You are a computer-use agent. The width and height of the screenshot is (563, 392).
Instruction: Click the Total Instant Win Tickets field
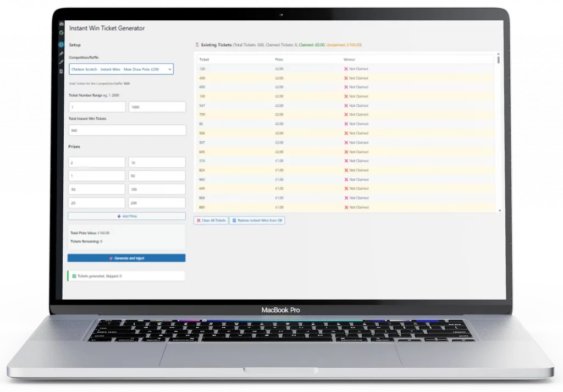pos(126,130)
